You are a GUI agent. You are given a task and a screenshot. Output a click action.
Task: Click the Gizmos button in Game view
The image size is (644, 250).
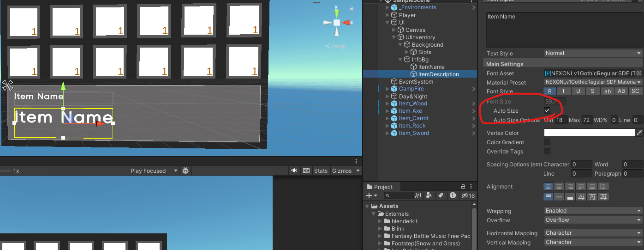(341, 171)
